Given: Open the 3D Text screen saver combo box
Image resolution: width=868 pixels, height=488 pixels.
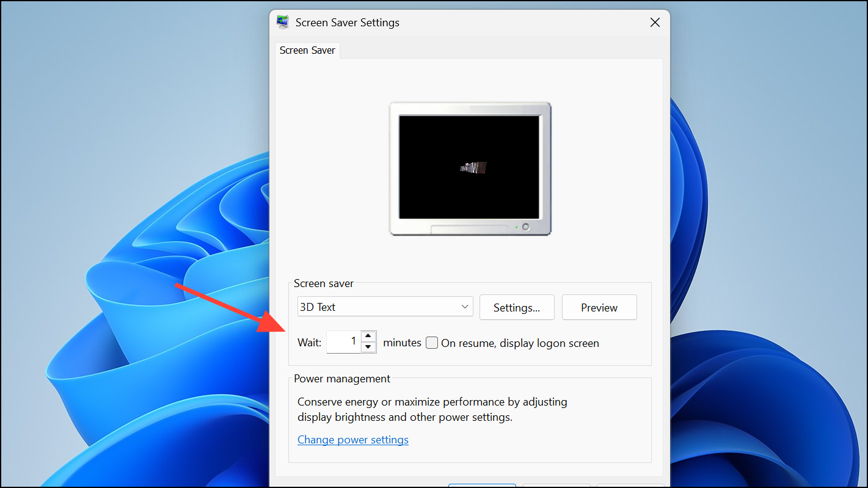Looking at the screenshot, I should (385, 307).
